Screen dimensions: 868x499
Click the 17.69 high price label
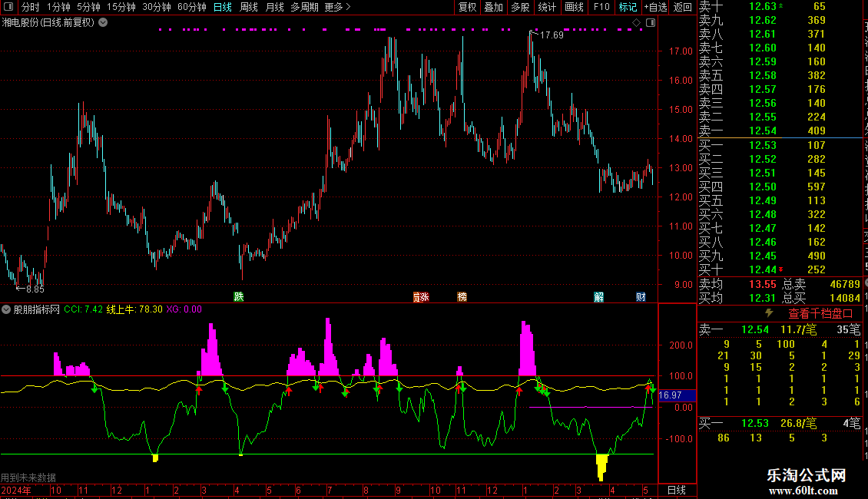click(x=551, y=35)
